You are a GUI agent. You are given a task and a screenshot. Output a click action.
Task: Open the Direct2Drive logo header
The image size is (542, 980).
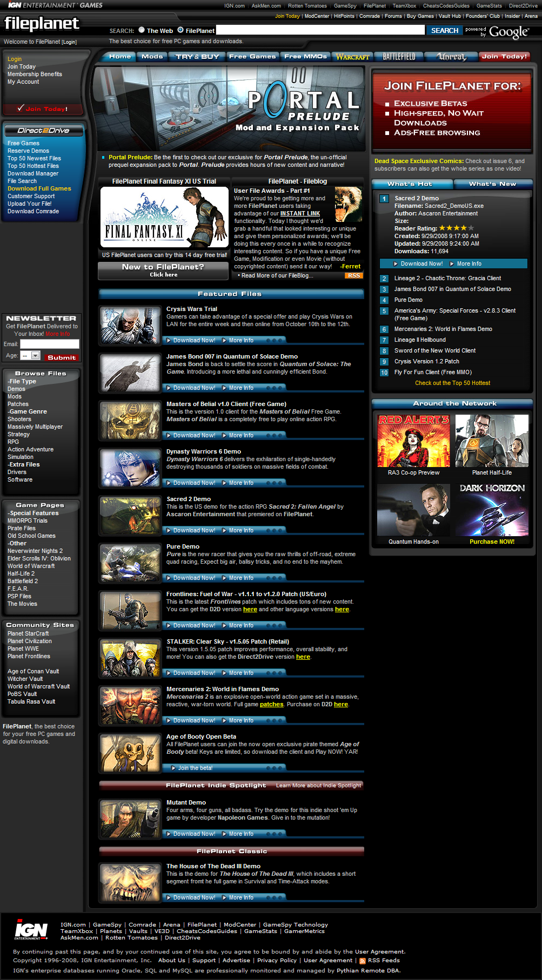(43, 130)
